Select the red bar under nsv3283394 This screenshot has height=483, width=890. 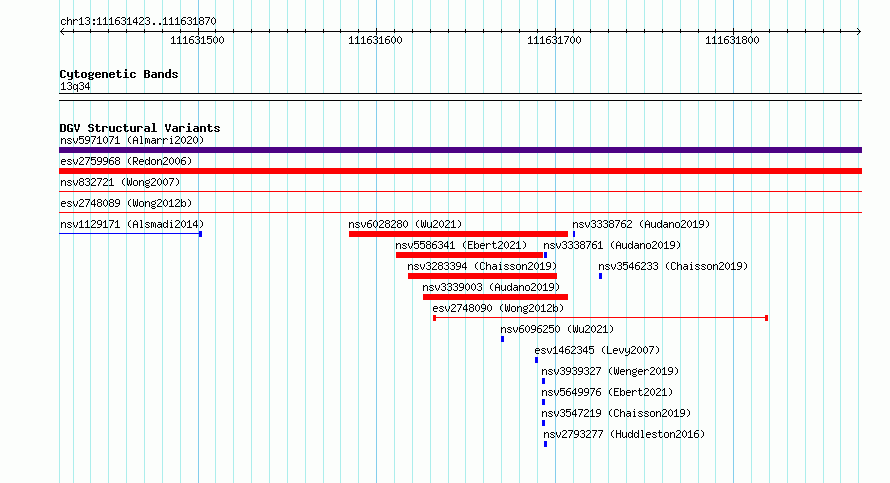click(482, 276)
